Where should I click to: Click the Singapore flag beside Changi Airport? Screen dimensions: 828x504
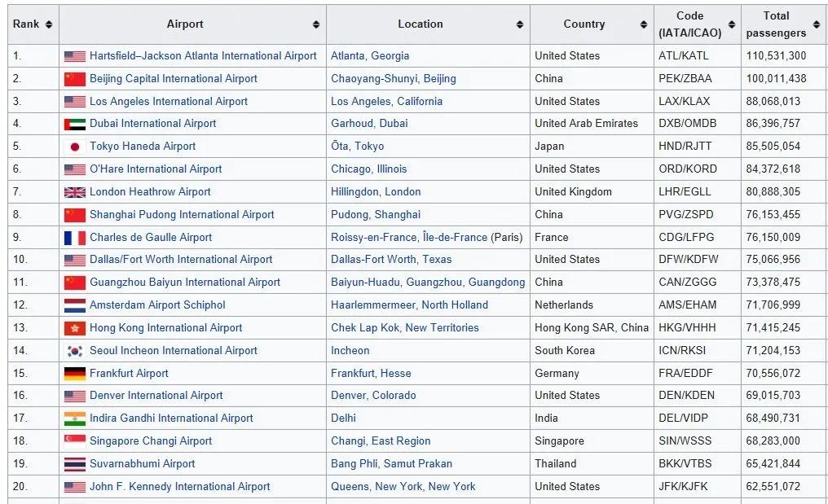(x=75, y=442)
